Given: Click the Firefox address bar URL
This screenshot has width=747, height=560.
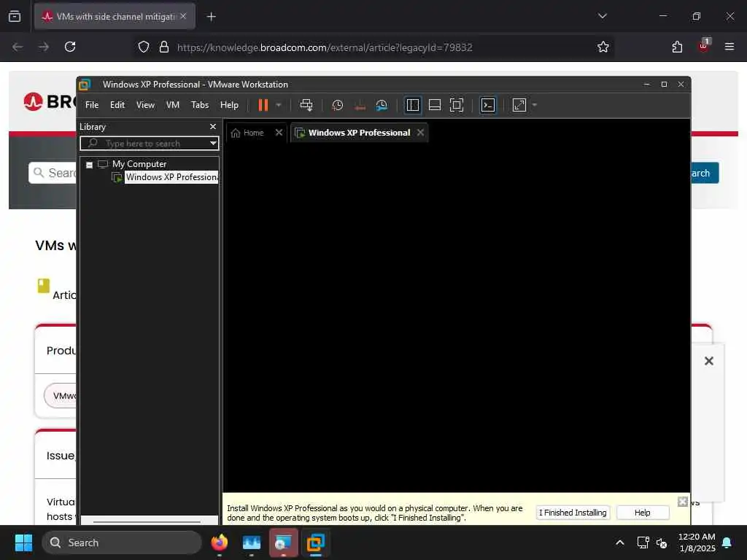Looking at the screenshot, I should point(325,47).
